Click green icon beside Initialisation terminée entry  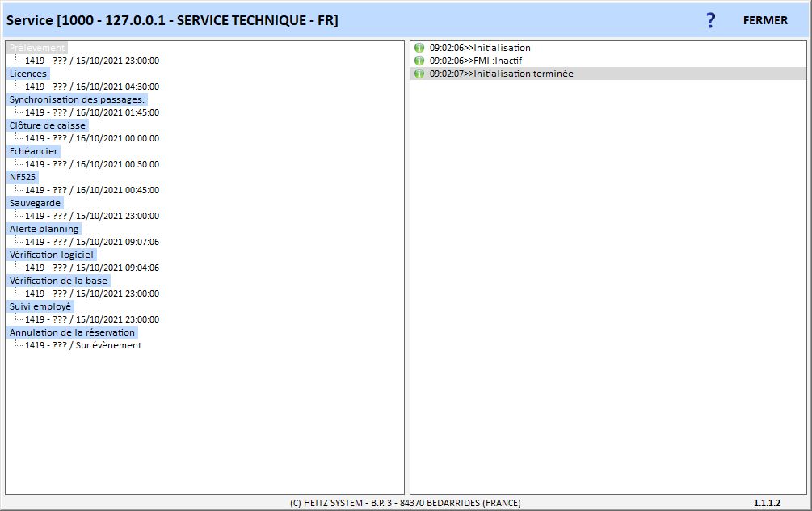pos(419,74)
